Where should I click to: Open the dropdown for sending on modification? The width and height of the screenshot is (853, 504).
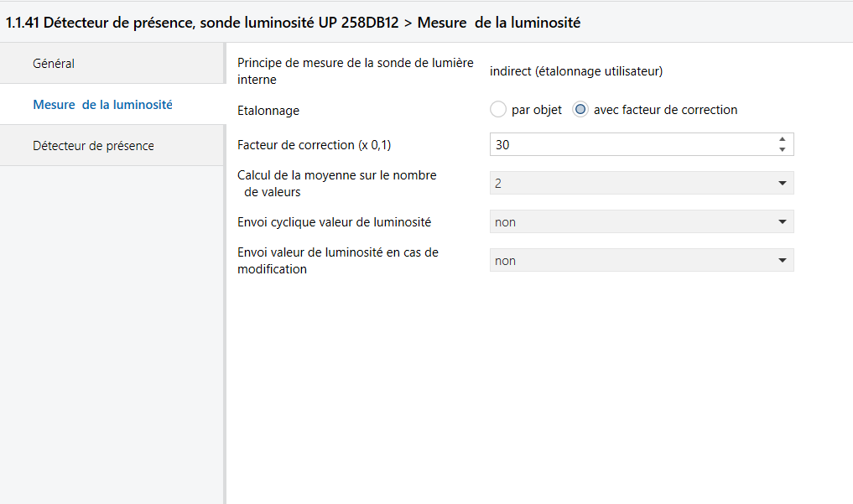coord(642,261)
